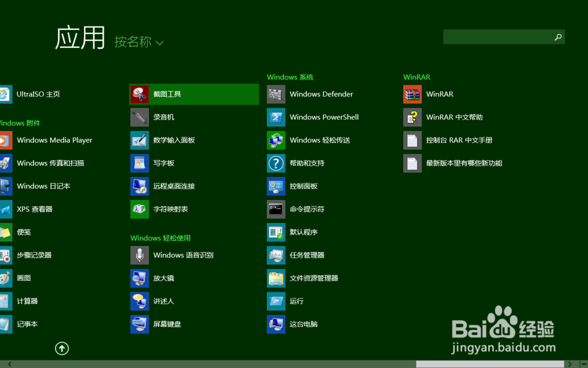Open Remote Desktop Connection (远程桌面连接) icon
The height and width of the screenshot is (368, 588).
click(x=139, y=186)
